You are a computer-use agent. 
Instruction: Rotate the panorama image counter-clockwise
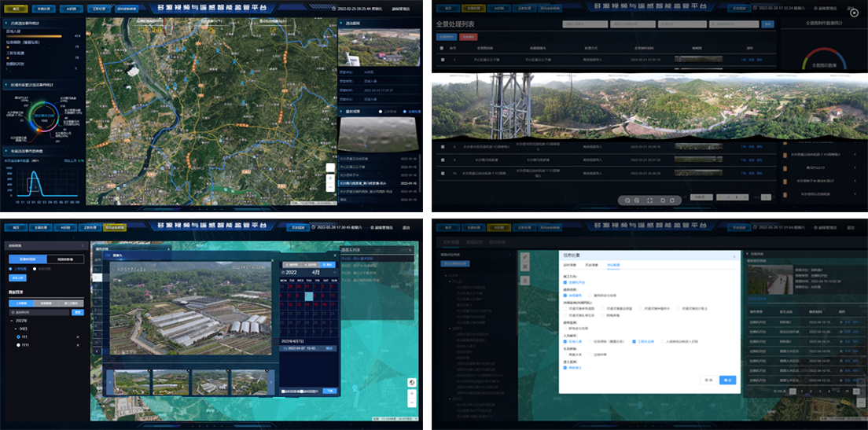(x=664, y=200)
